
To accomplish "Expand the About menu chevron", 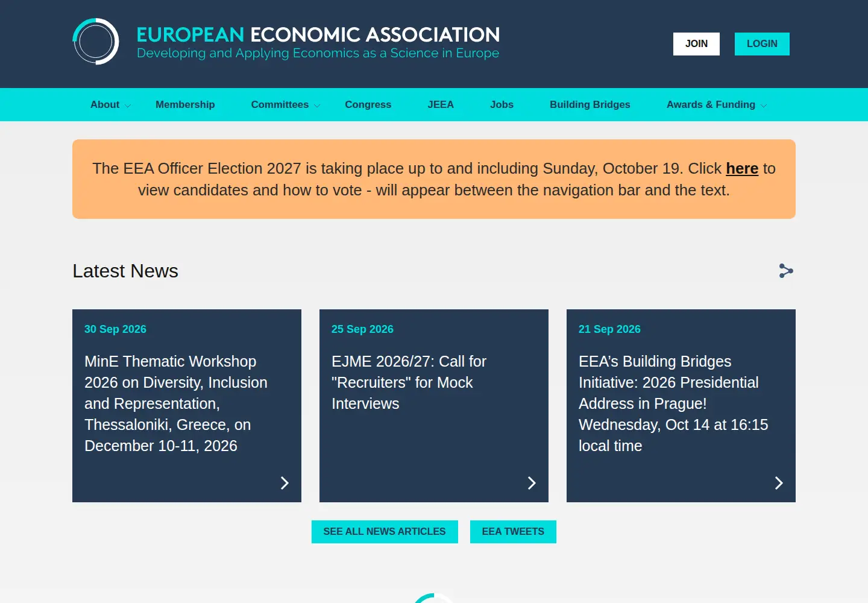I will point(128,106).
